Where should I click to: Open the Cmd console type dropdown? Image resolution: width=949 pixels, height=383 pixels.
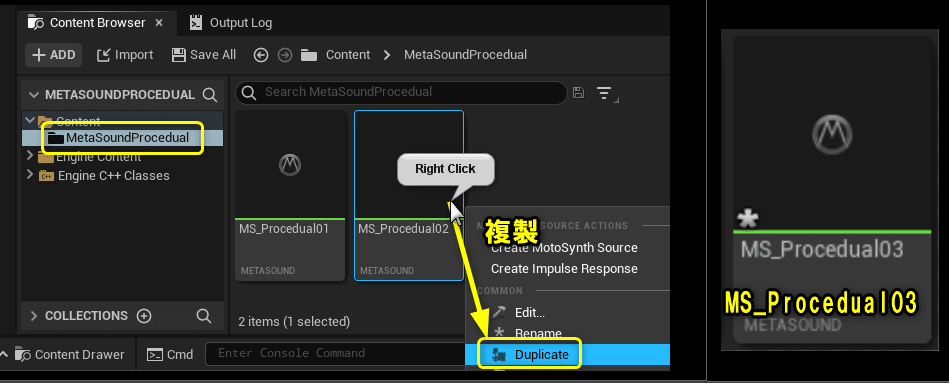[170, 355]
